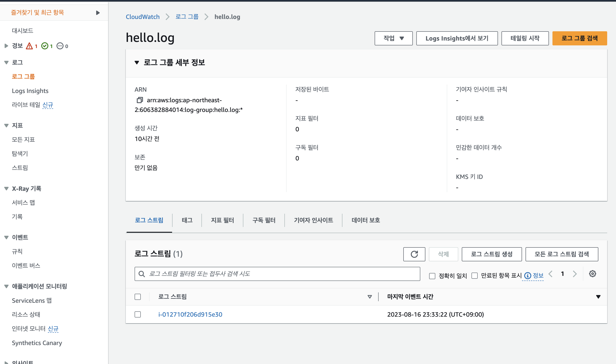Sort by 마지막 이벤트 시간 descending arrow

tap(598, 297)
